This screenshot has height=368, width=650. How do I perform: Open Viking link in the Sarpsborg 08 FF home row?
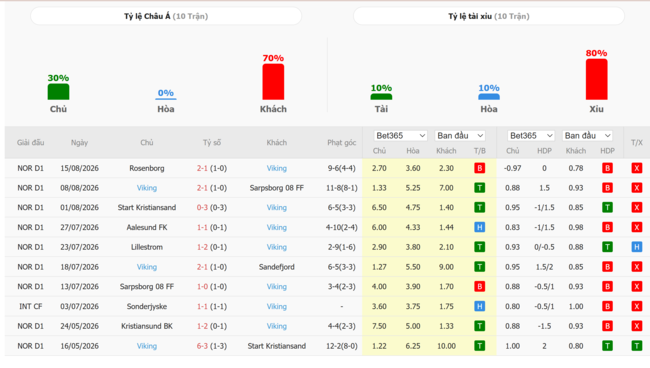pyautogui.click(x=147, y=188)
